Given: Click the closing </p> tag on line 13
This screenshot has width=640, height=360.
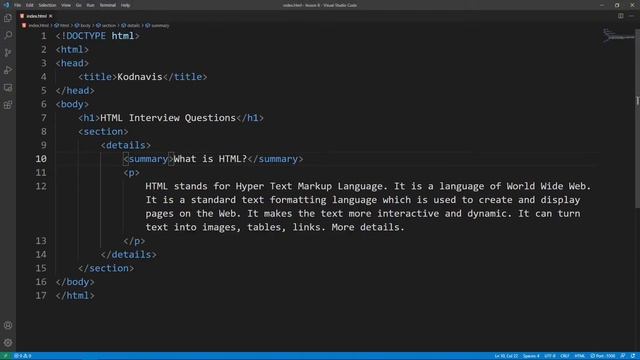Looking at the screenshot, I should click(x=134, y=241).
